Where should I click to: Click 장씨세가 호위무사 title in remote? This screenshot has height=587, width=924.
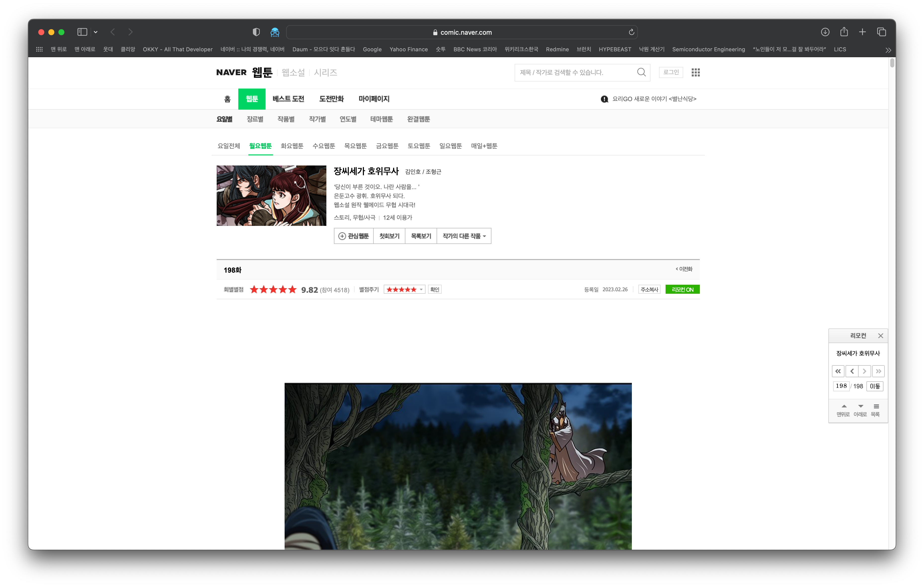coord(858,354)
